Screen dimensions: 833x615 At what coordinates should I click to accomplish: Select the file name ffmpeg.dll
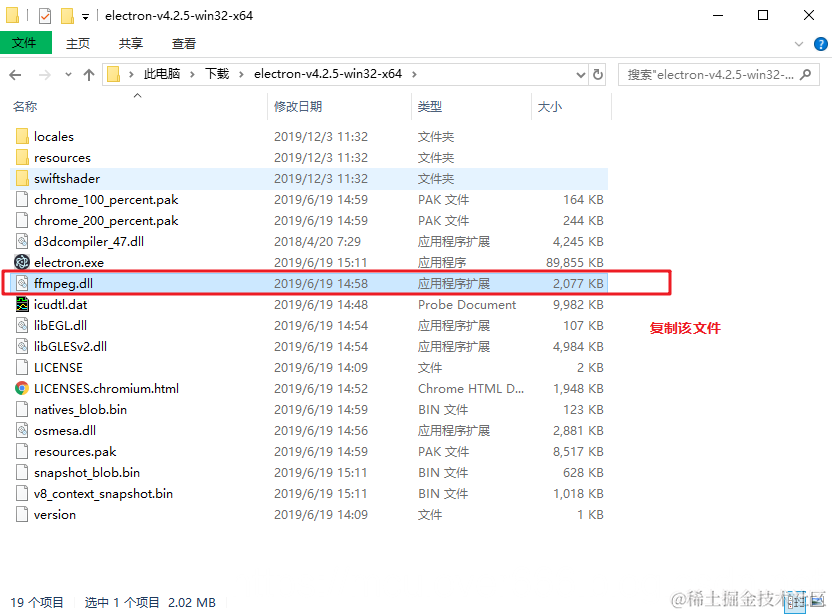coord(63,284)
